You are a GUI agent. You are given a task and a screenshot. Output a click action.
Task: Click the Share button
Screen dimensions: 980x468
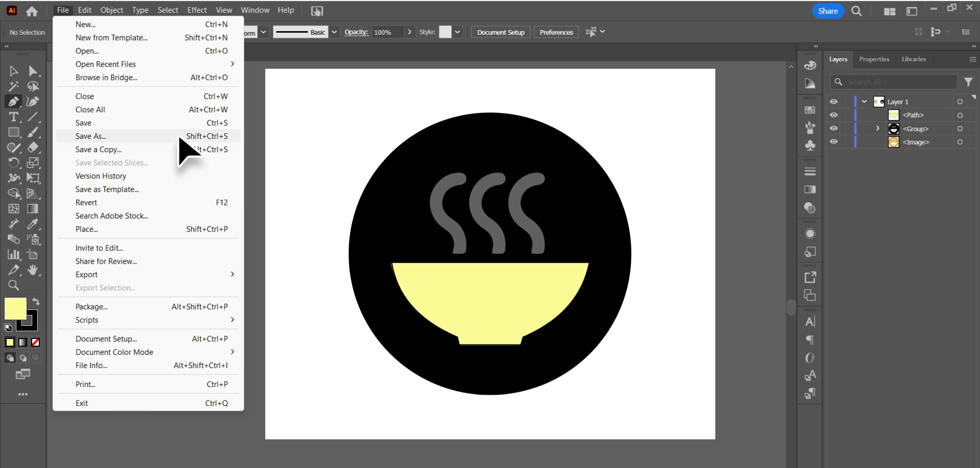click(x=828, y=11)
